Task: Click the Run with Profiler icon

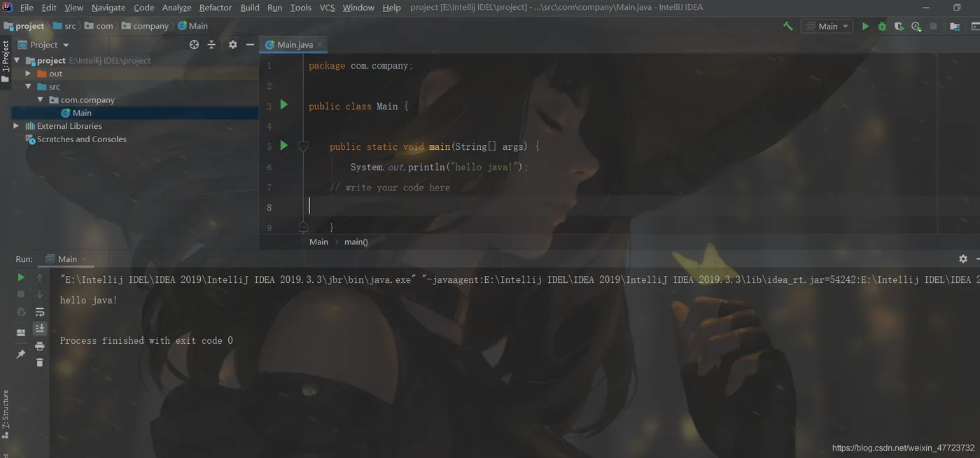Action: (916, 26)
